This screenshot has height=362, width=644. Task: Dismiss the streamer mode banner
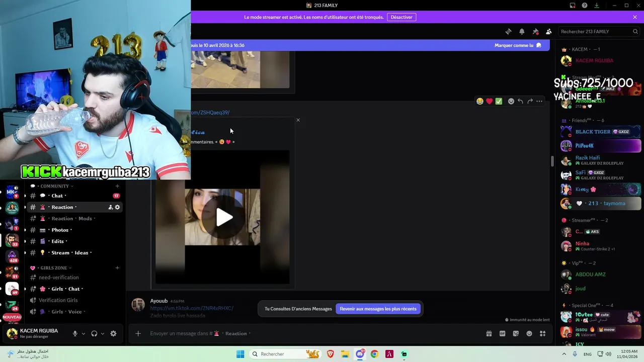coord(635,17)
